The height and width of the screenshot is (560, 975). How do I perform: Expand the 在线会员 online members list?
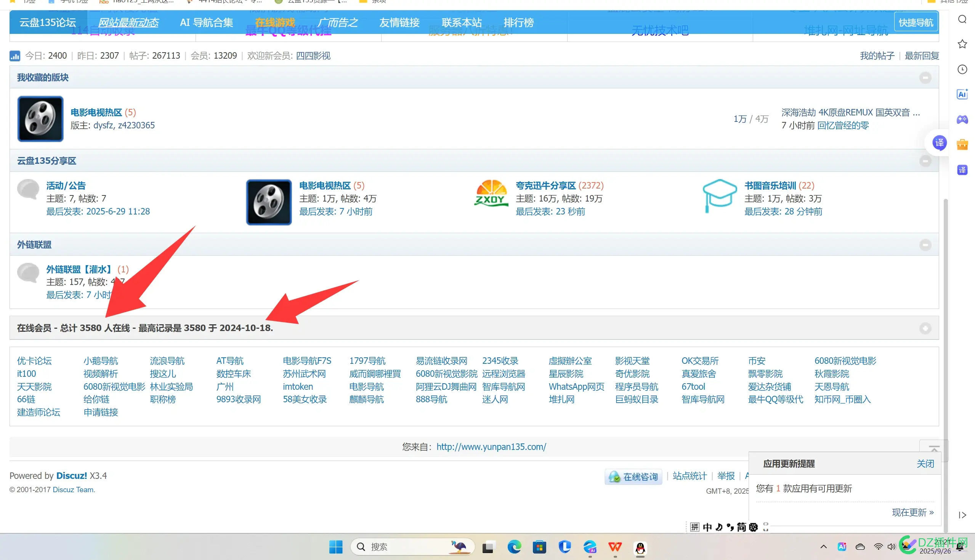[925, 328]
